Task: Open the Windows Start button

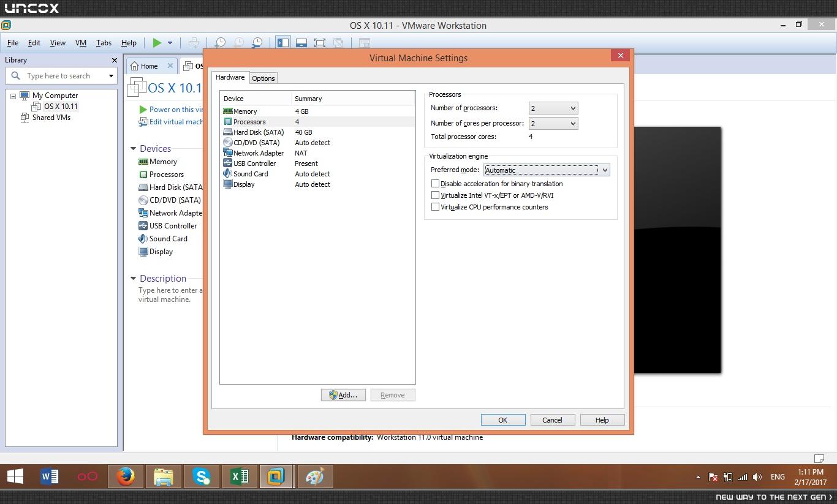Action: [15, 476]
